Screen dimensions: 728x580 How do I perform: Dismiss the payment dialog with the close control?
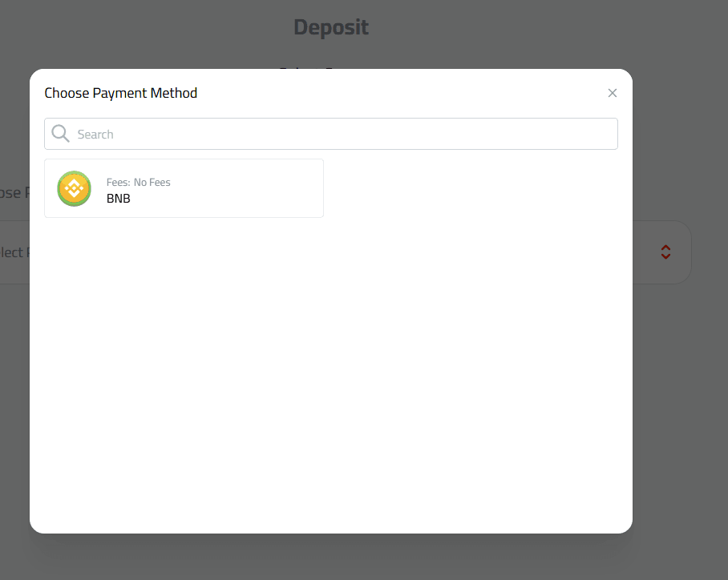(613, 93)
